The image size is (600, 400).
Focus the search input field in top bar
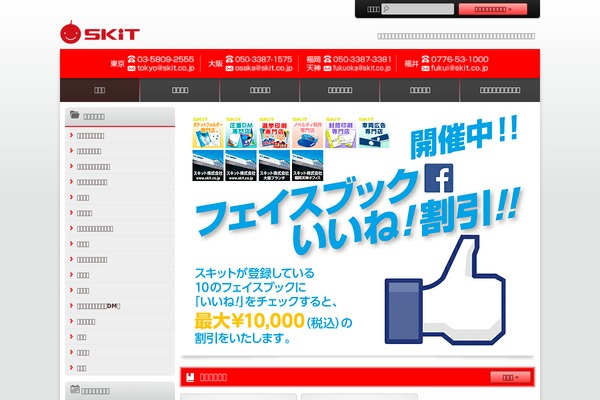(x=418, y=9)
